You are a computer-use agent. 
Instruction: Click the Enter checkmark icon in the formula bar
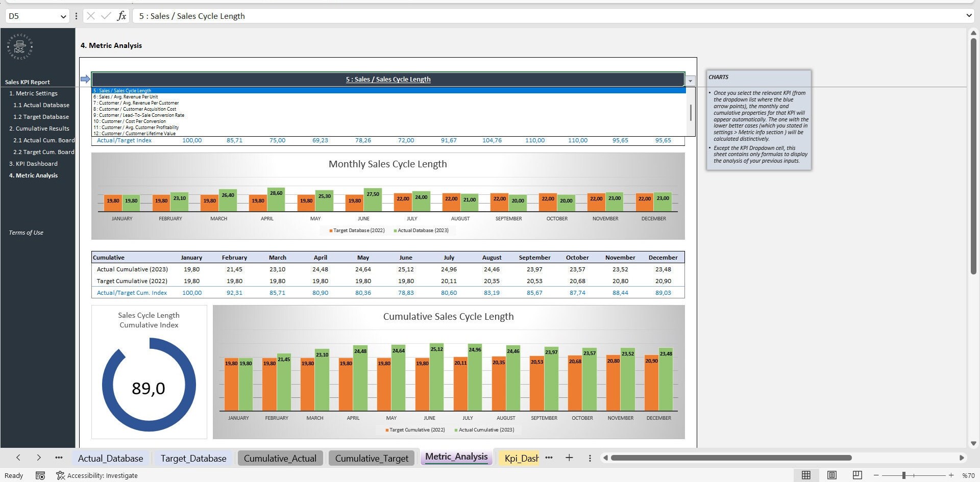(x=106, y=16)
